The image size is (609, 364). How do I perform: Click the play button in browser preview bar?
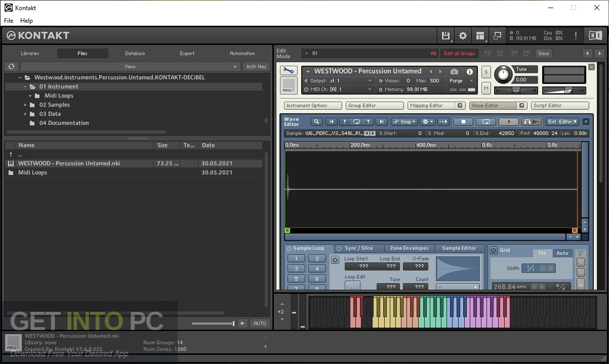242,323
